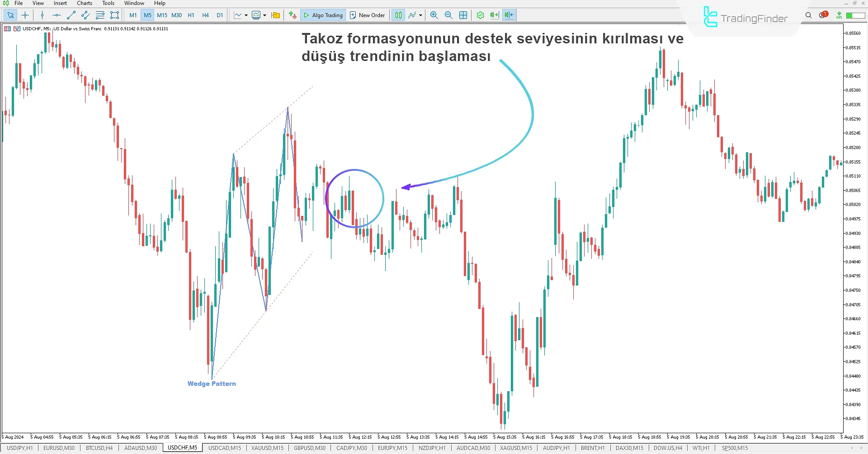868x454 pixels.
Task: Select the crosshair cursor tool
Action: click(x=25, y=15)
